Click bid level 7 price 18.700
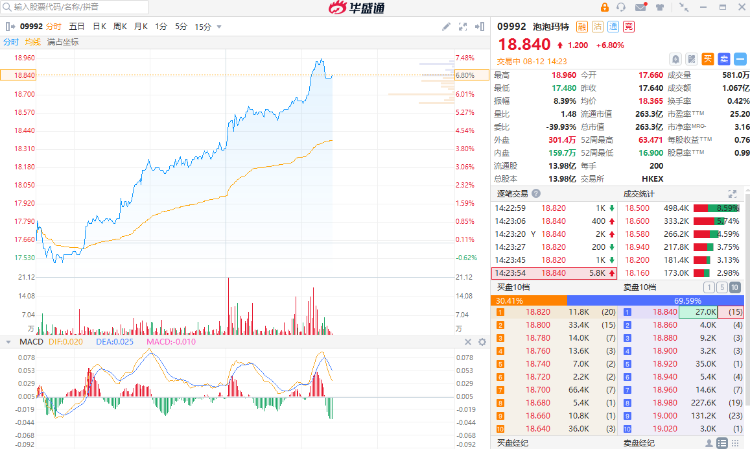Screen dimensions: 750x449 538,390
